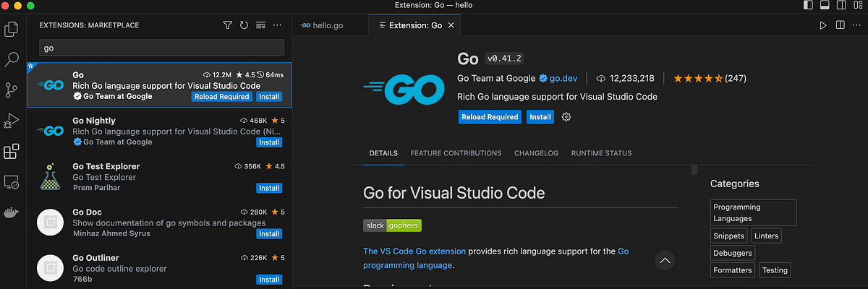The width and height of the screenshot is (868, 289).
Task: Refresh the extensions marketplace list
Action: tap(244, 25)
